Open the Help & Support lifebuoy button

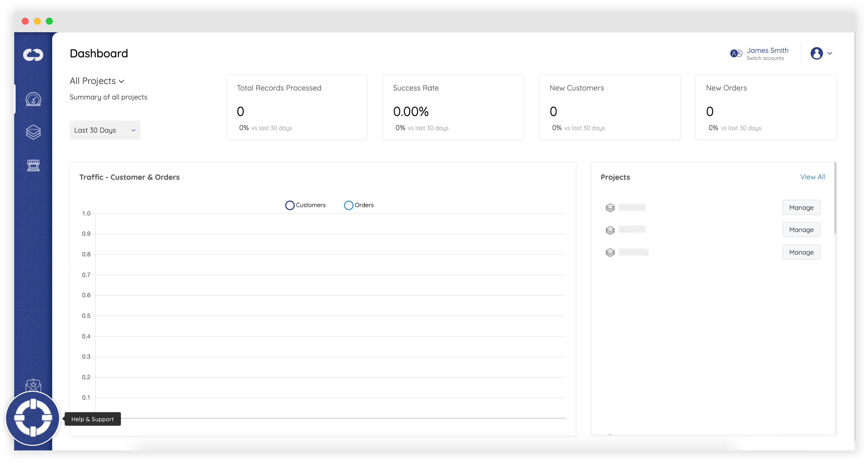(33, 418)
